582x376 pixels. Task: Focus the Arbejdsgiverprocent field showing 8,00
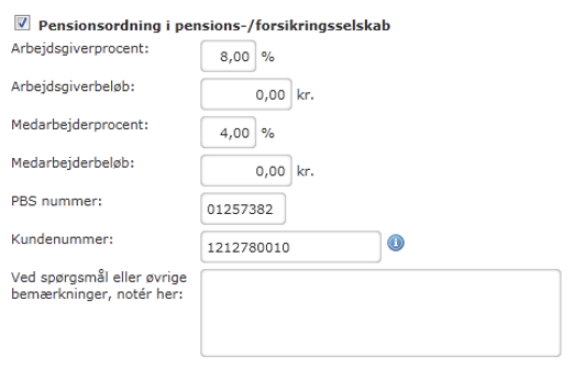pyautogui.click(x=228, y=56)
